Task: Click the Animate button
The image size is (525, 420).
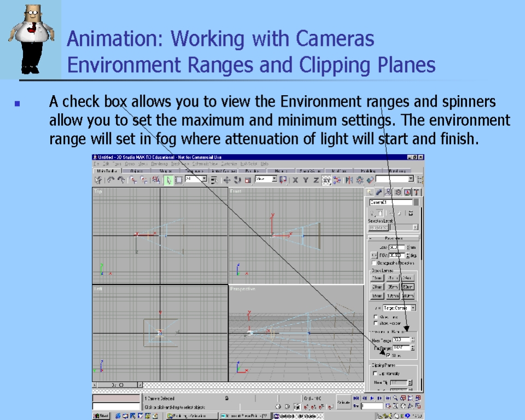Action: coord(343,402)
